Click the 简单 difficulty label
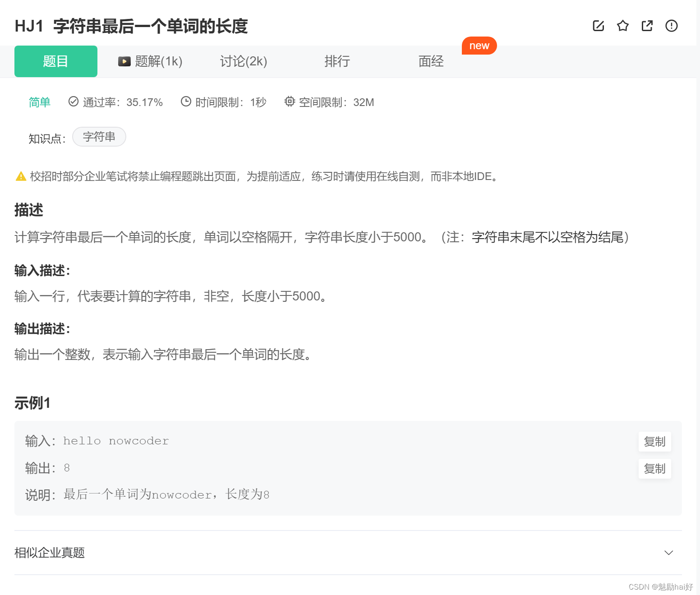 pos(40,102)
